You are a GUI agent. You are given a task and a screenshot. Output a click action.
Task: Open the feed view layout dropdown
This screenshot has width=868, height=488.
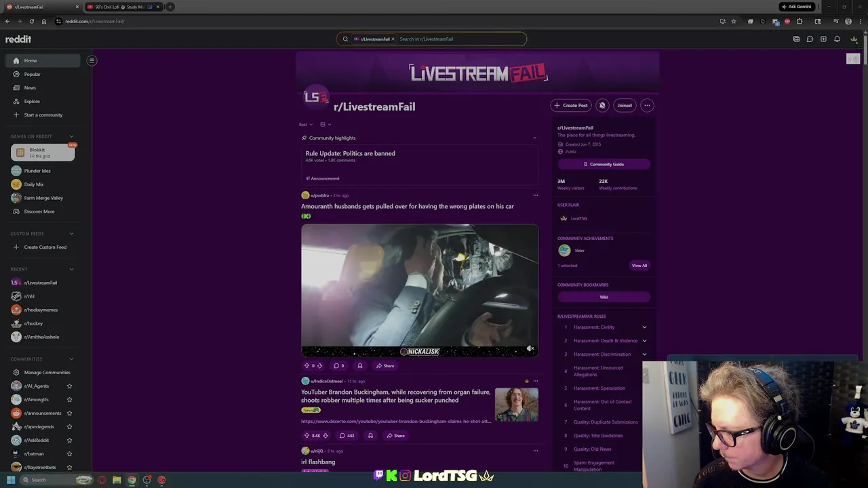pyautogui.click(x=325, y=125)
